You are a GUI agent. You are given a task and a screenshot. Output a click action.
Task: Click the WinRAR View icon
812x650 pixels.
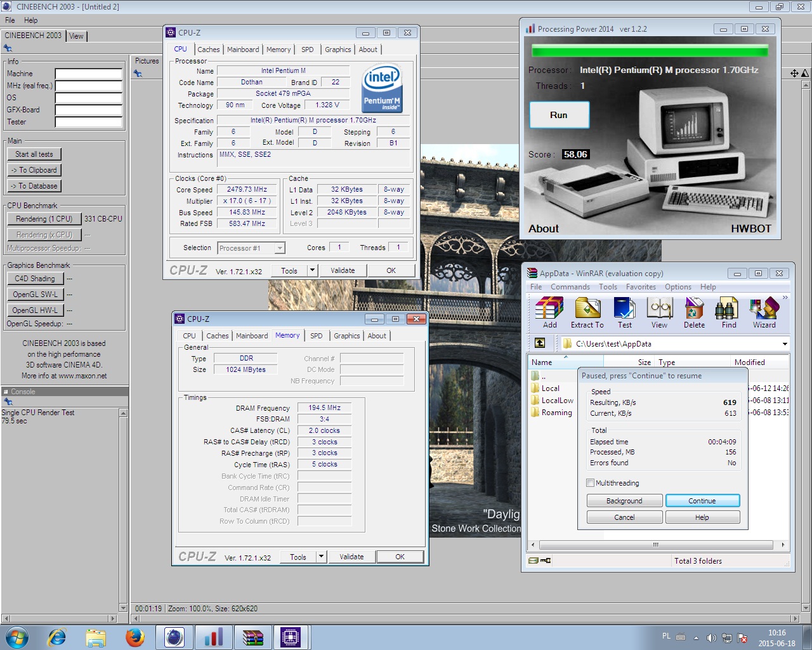click(x=660, y=313)
